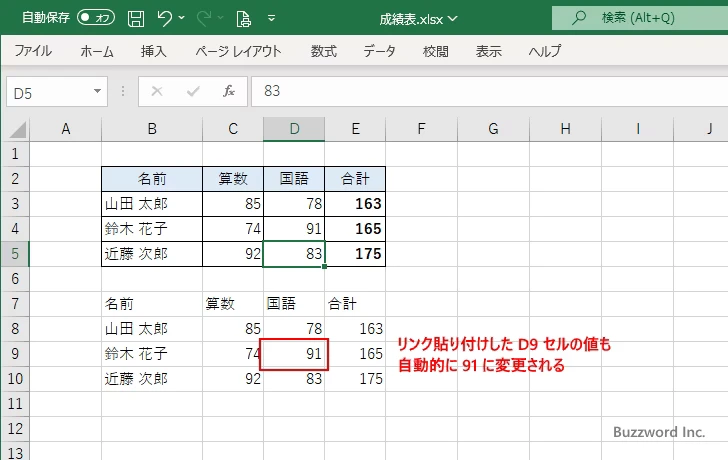Expand the Redo history dropdown arrow
Screen dimensions: 728x460
pyautogui.click(x=220, y=18)
